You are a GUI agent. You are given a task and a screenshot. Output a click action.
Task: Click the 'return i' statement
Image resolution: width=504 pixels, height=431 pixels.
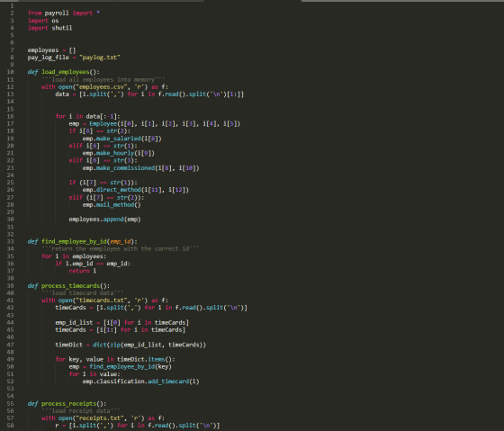click(83, 271)
